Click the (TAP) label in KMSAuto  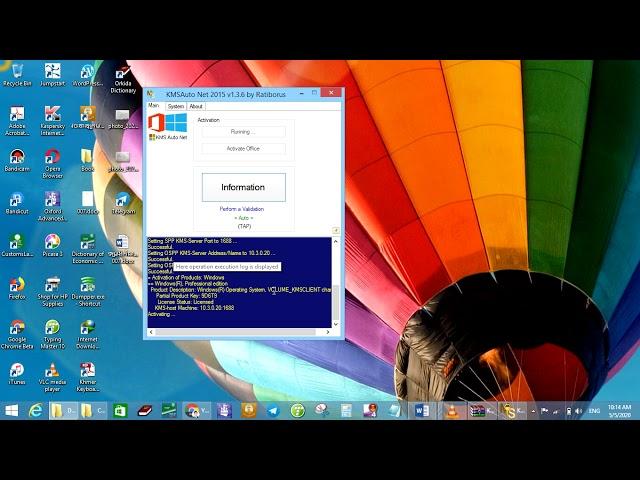pos(244,226)
